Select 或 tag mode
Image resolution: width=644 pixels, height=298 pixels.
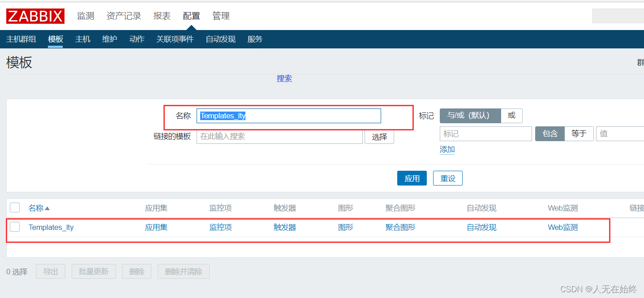pyautogui.click(x=511, y=116)
